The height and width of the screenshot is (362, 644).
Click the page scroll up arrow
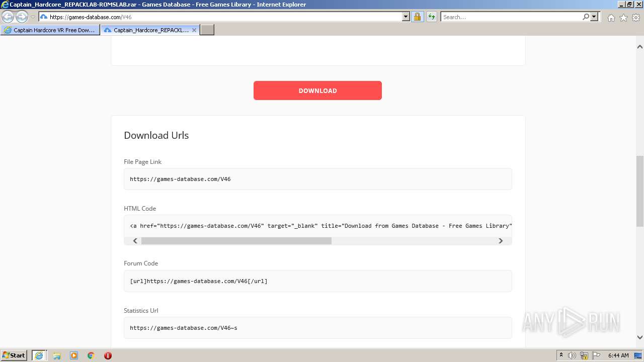[640, 47]
